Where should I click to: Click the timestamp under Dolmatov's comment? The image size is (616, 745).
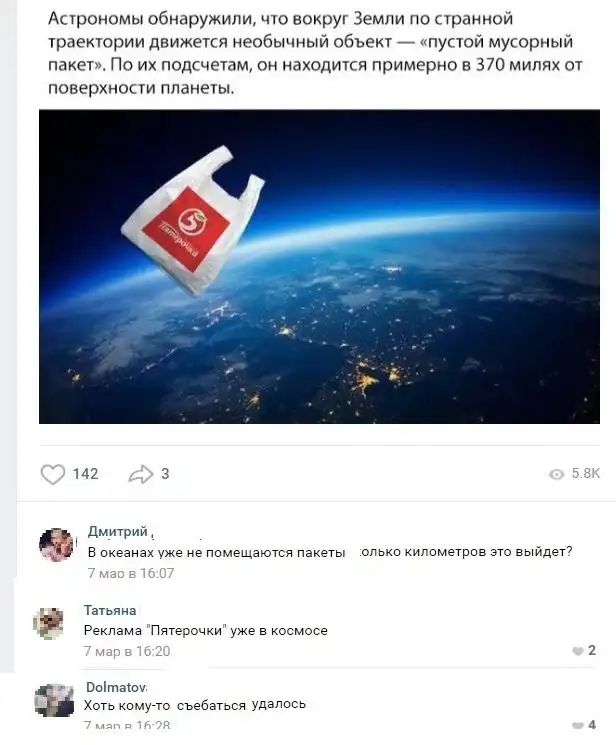(x=127, y=726)
